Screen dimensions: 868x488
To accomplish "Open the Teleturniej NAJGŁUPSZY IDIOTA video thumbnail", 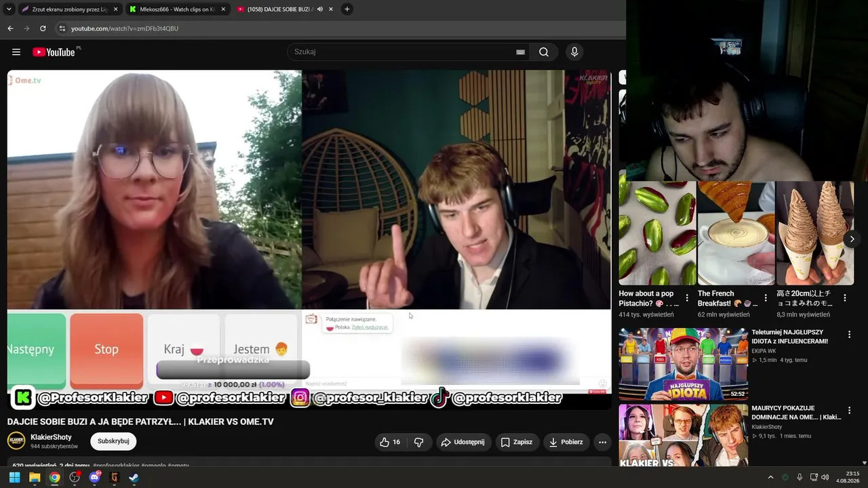I will (683, 365).
